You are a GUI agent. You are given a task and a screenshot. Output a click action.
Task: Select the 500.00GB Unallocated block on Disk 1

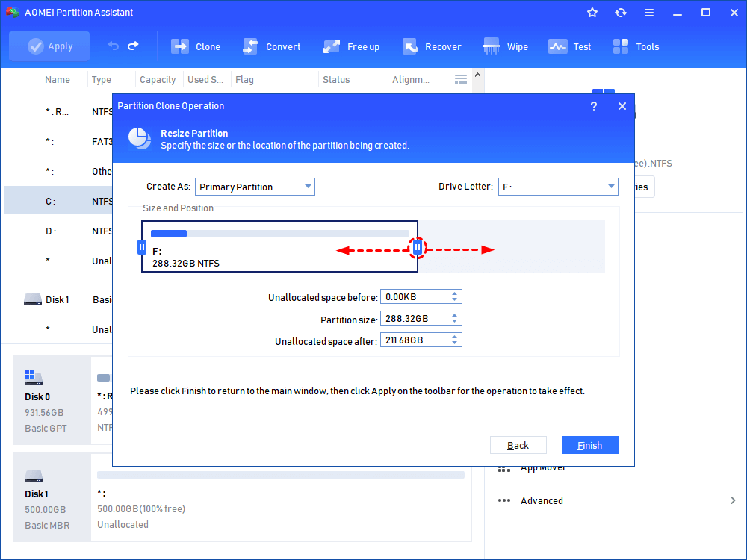(x=281, y=497)
